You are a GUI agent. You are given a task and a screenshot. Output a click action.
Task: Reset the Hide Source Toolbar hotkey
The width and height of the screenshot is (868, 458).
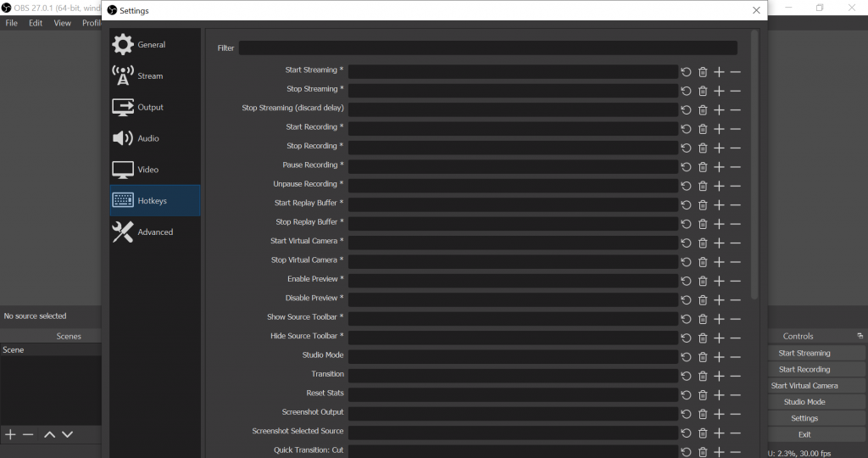point(686,338)
